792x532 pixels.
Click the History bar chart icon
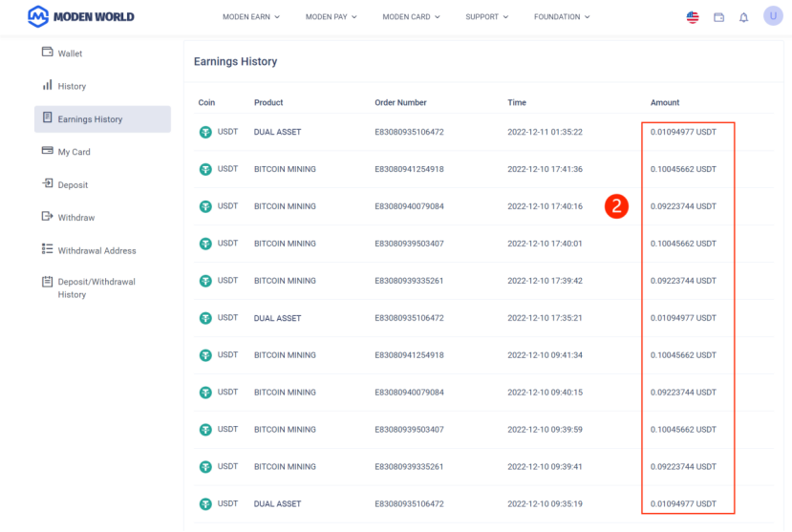48,85
